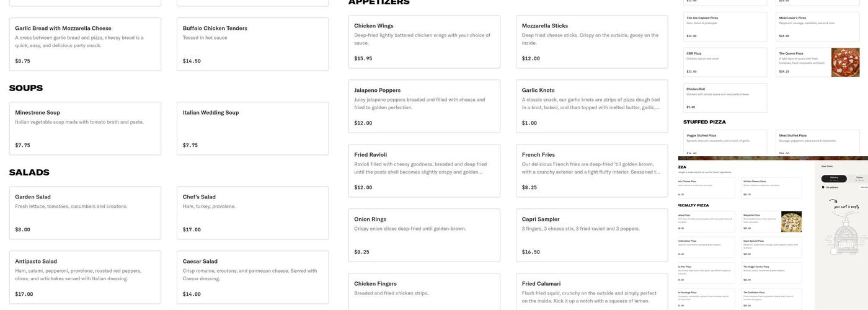Switch to the Pickup order option

[x=859, y=178]
